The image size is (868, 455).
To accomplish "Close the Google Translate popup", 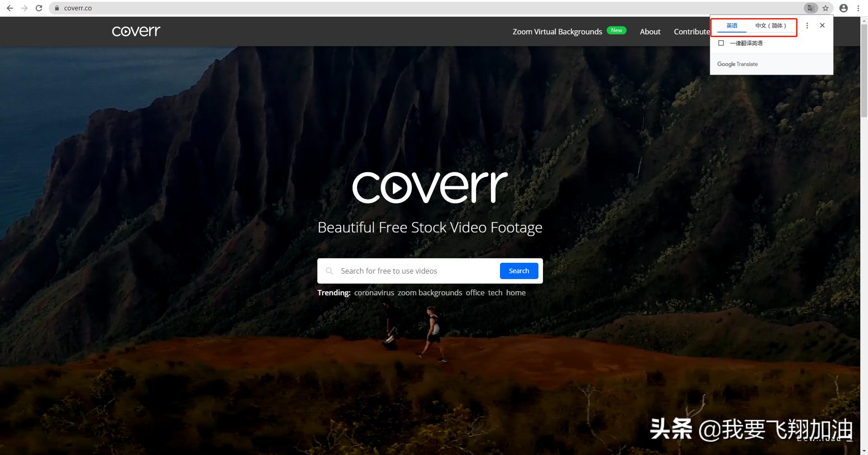I will coord(822,26).
